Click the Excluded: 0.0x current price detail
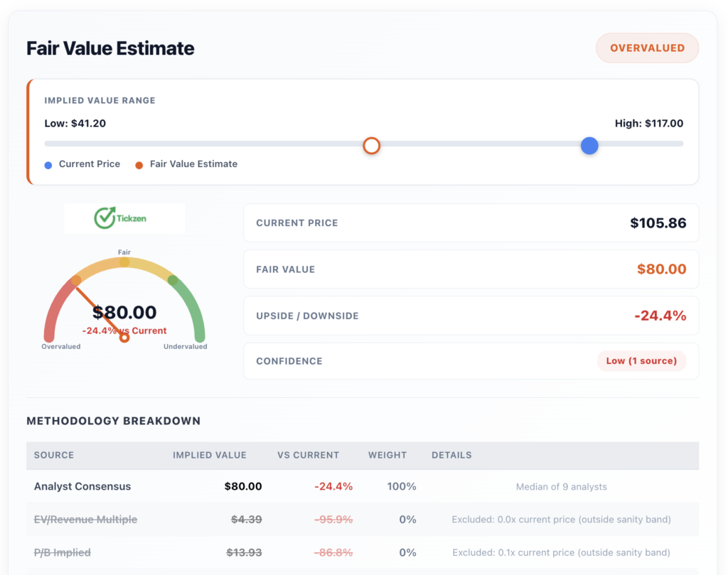 (x=562, y=520)
